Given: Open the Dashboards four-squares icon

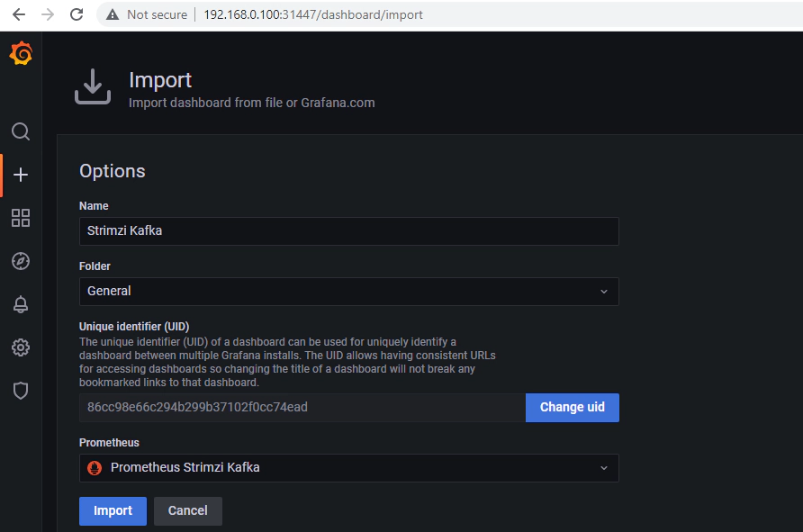Looking at the screenshot, I should click(21, 218).
